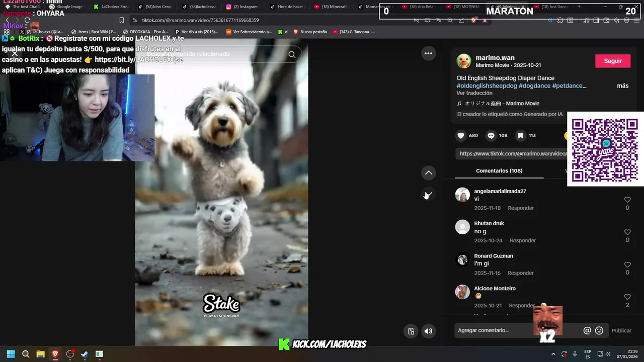Open the three-dots more options menu

(x=428, y=53)
